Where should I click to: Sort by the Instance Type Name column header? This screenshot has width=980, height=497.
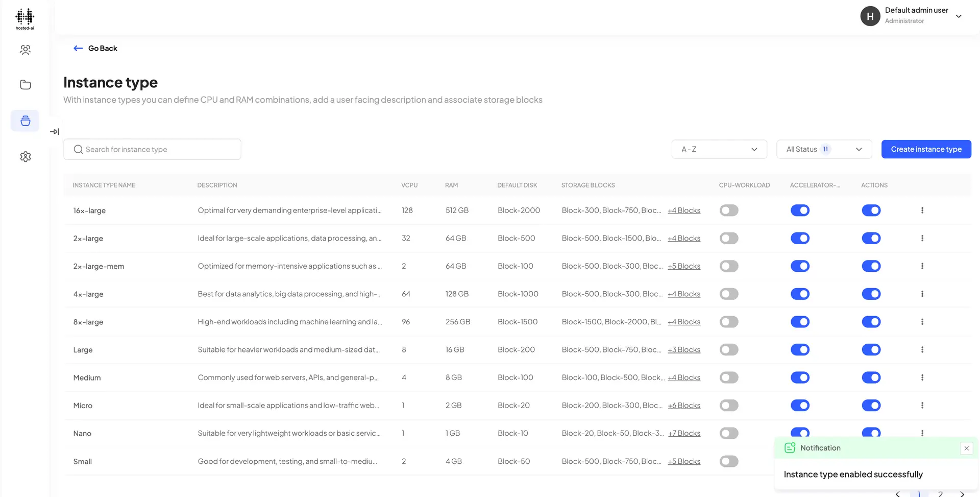point(104,185)
